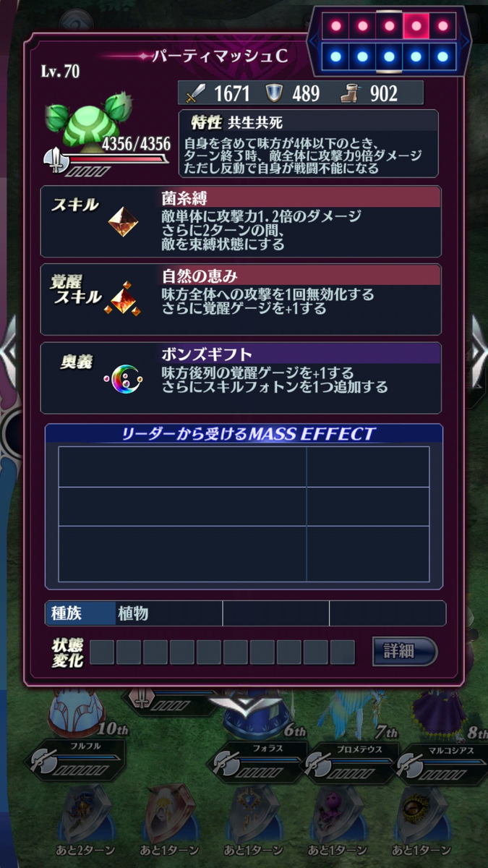488x868 pixels.
Task: Tap the first empty 状態変化 status slot
Action: coord(102,652)
